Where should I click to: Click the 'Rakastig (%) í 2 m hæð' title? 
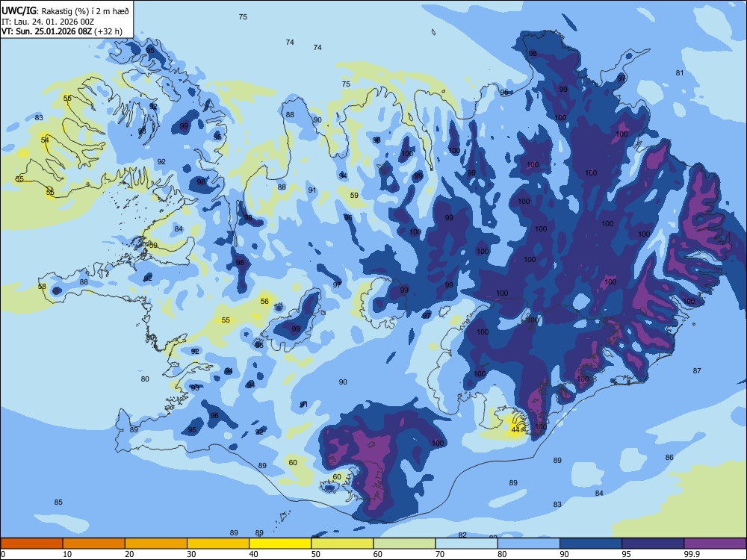(85, 11)
